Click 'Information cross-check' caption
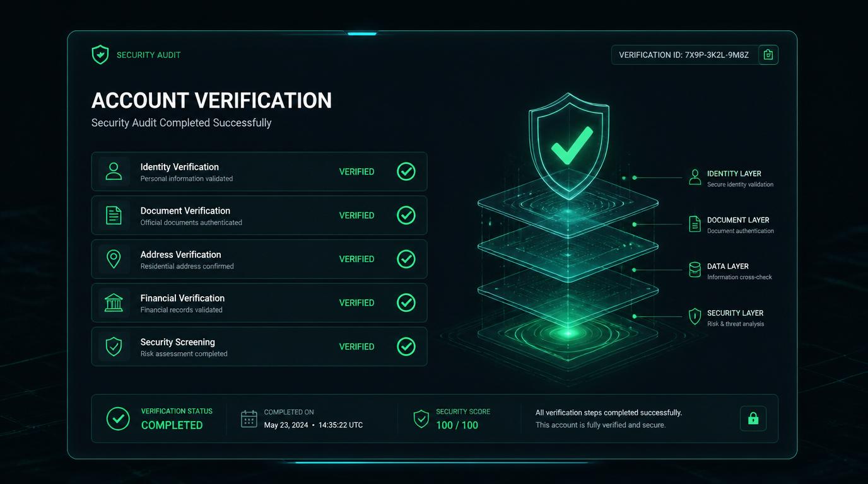This screenshot has height=484, width=868. point(740,277)
